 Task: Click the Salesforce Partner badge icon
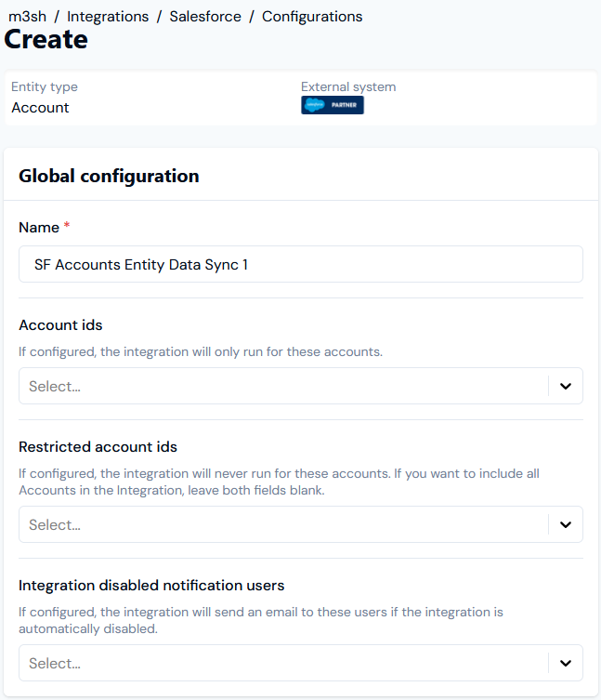point(333,105)
